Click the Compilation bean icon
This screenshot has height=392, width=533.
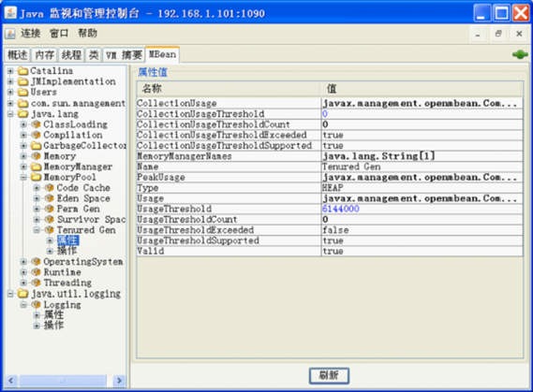point(36,135)
